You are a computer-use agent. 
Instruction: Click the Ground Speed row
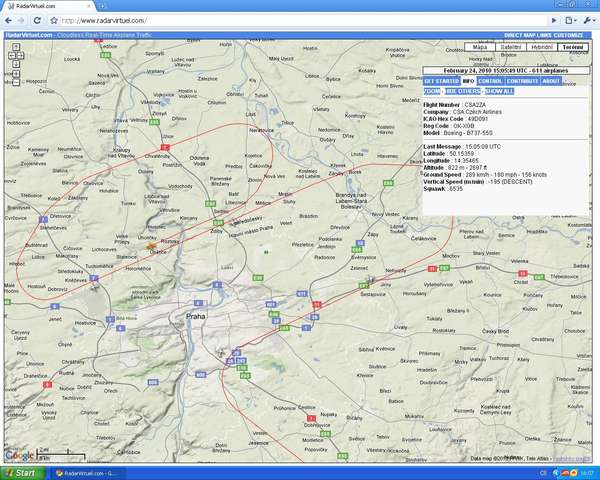(485, 175)
